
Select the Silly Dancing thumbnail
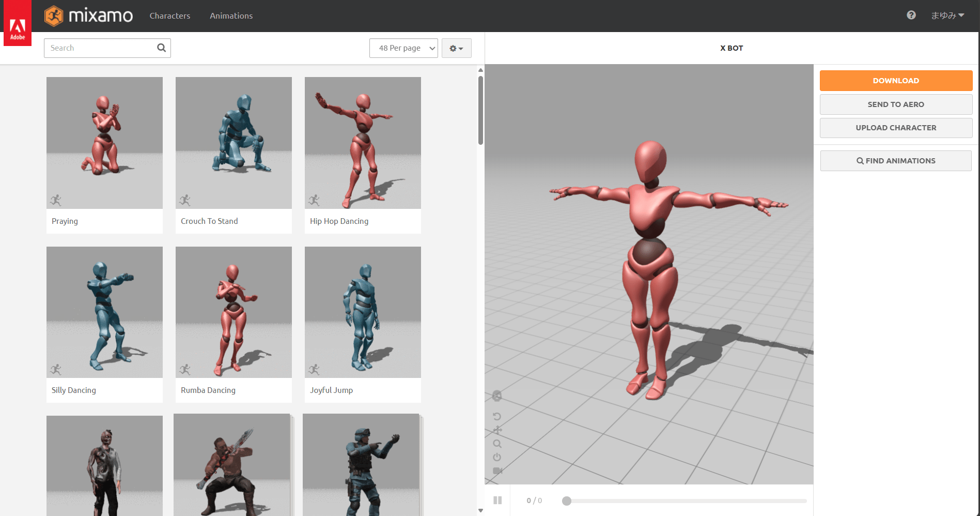(x=104, y=312)
